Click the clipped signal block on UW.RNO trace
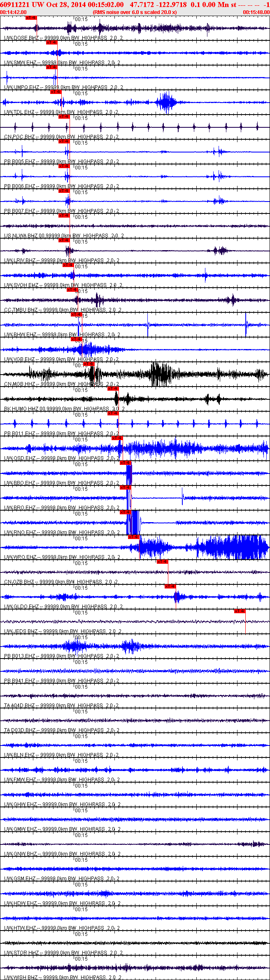270x980 pixels. click(x=133, y=523)
